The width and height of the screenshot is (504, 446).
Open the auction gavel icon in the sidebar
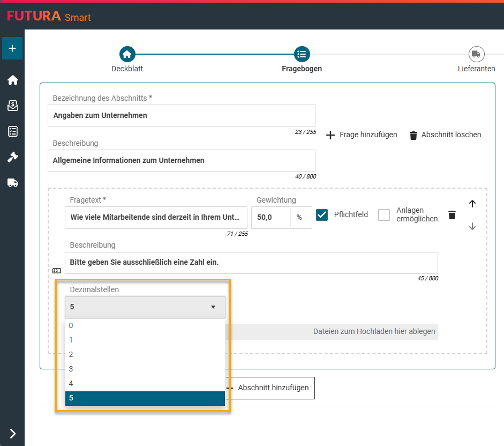(x=12, y=157)
